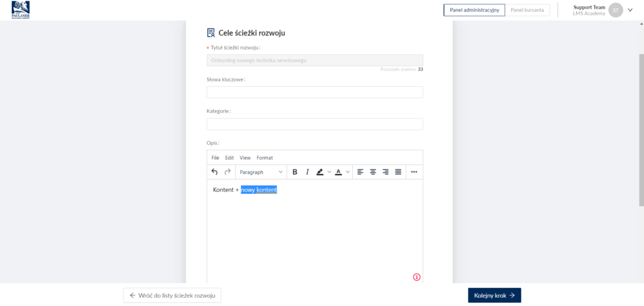Align text left in the editor
Image resolution: width=644 pixels, height=306 pixels.
[x=360, y=172]
